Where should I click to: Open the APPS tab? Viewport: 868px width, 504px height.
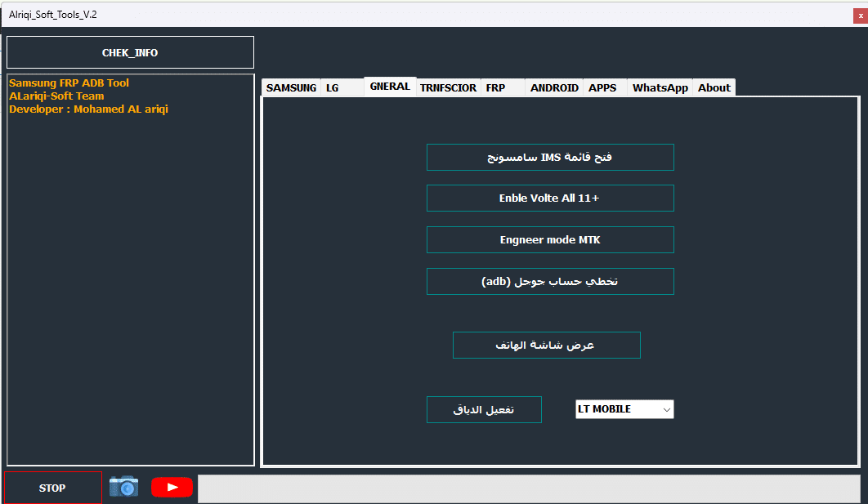tap(605, 87)
